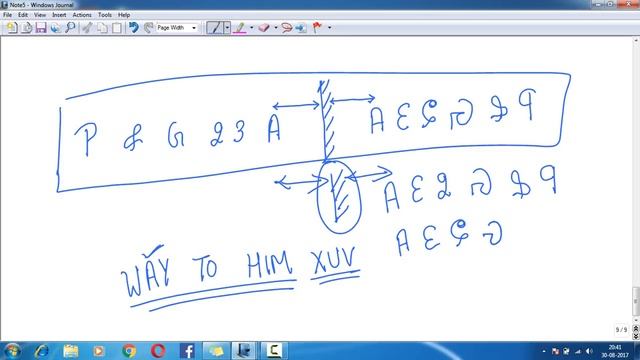The width and height of the screenshot is (640, 360).
Task: Launch Internet Explorer from the taskbar
Action: 42,351
